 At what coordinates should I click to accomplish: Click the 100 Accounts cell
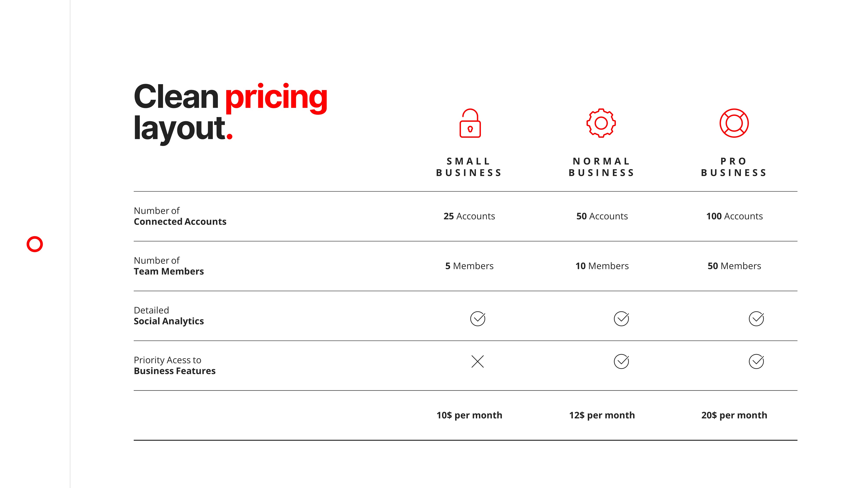click(734, 216)
